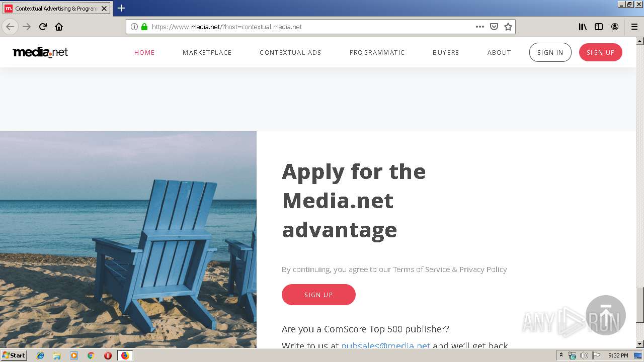Open Chrome from the taskbar
This screenshot has height=362, width=644.
[x=91, y=355]
